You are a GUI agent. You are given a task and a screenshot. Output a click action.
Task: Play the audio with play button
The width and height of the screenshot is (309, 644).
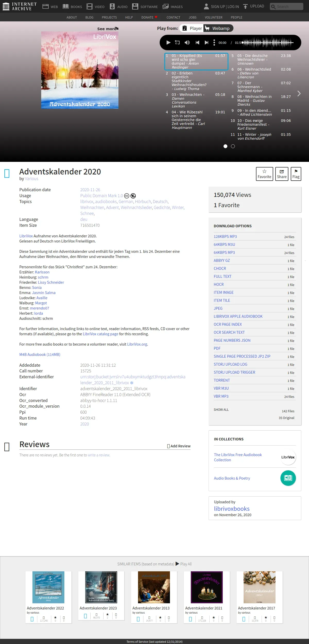(168, 43)
